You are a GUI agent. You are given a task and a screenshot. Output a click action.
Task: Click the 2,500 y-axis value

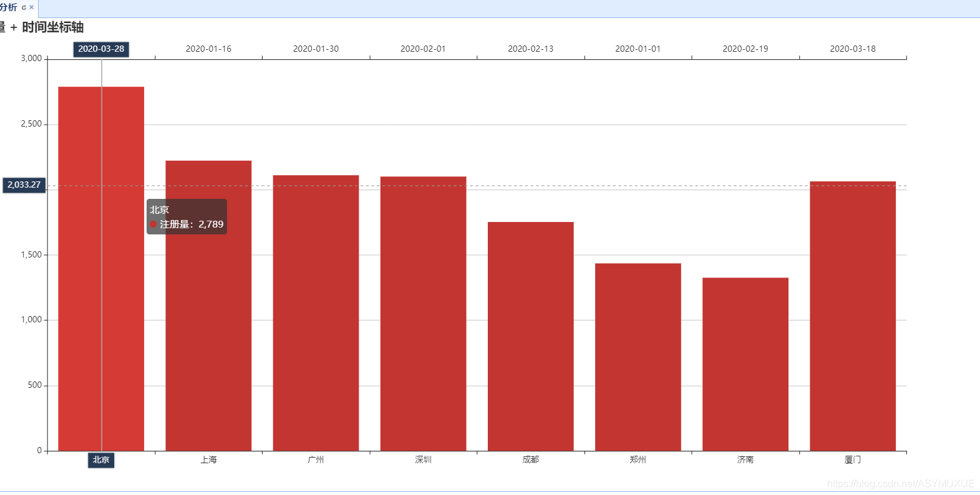pos(31,124)
